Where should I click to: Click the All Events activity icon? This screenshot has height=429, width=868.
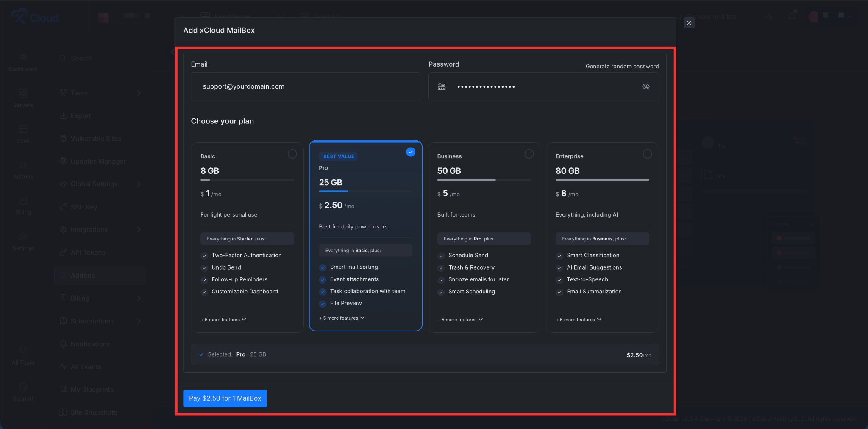click(x=63, y=367)
